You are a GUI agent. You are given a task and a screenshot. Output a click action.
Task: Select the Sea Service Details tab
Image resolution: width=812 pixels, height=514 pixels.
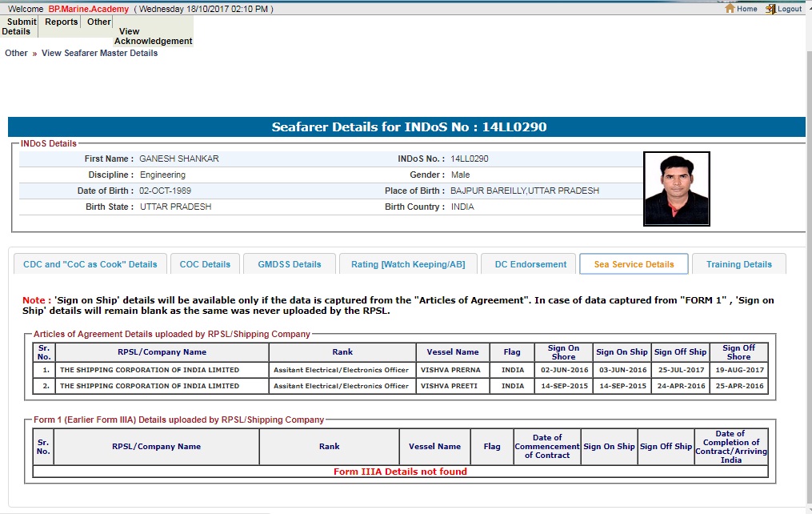tap(634, 264)
